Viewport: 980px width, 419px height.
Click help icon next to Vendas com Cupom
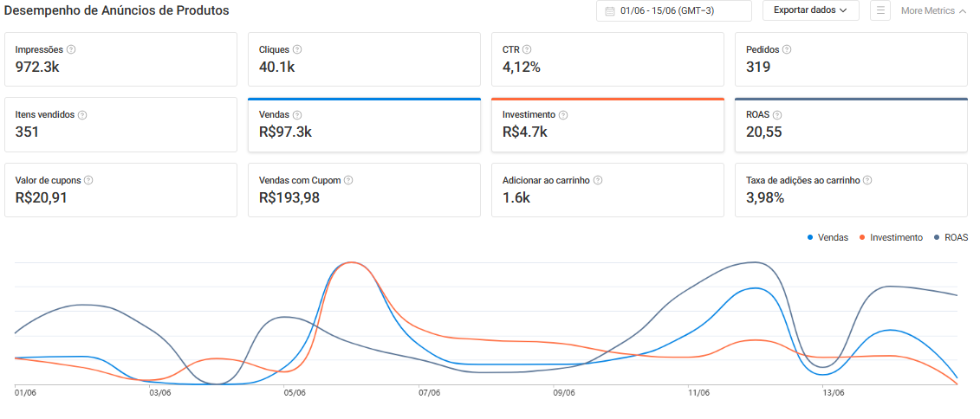[348, 180]
